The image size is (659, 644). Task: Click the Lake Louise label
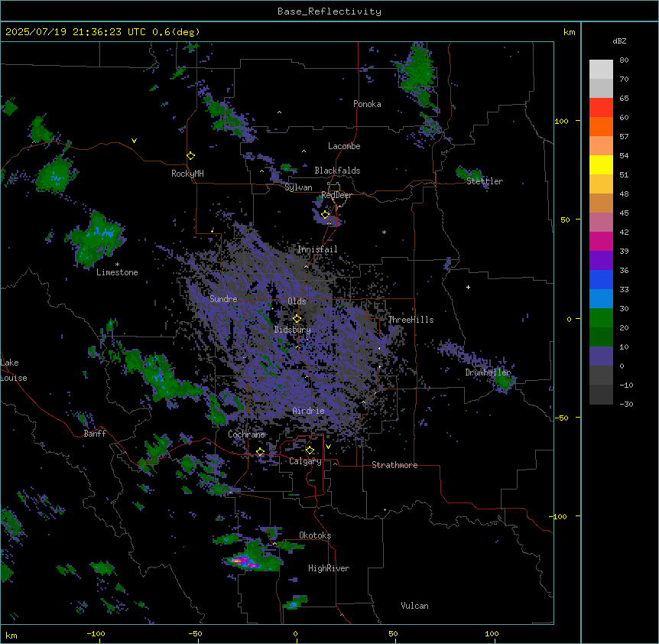pos(14,370)
